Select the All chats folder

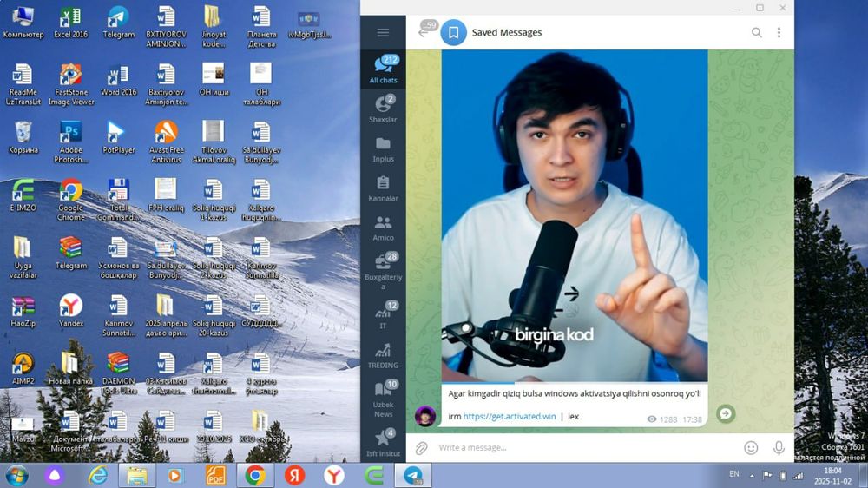[x=383, y=69]
